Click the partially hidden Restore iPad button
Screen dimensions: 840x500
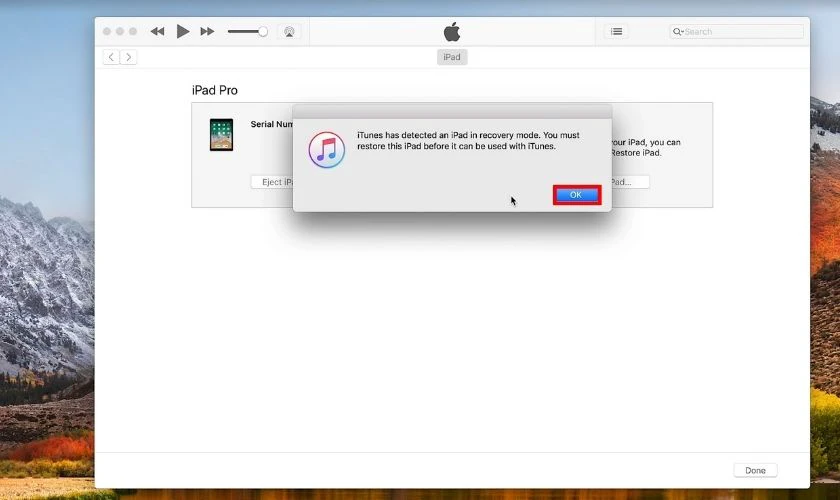click(x=631, y=182)
